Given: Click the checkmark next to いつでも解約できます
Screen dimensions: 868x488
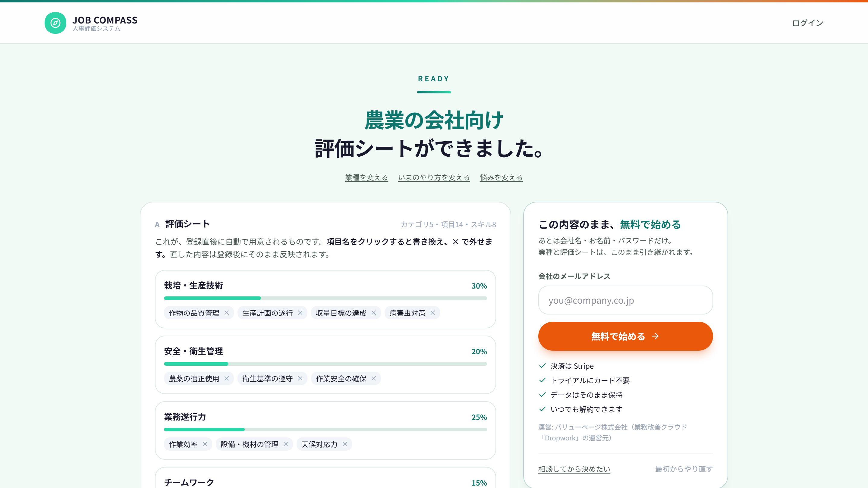Looking at the screenshot, I should pyautogui.click(x=542, y=409).
